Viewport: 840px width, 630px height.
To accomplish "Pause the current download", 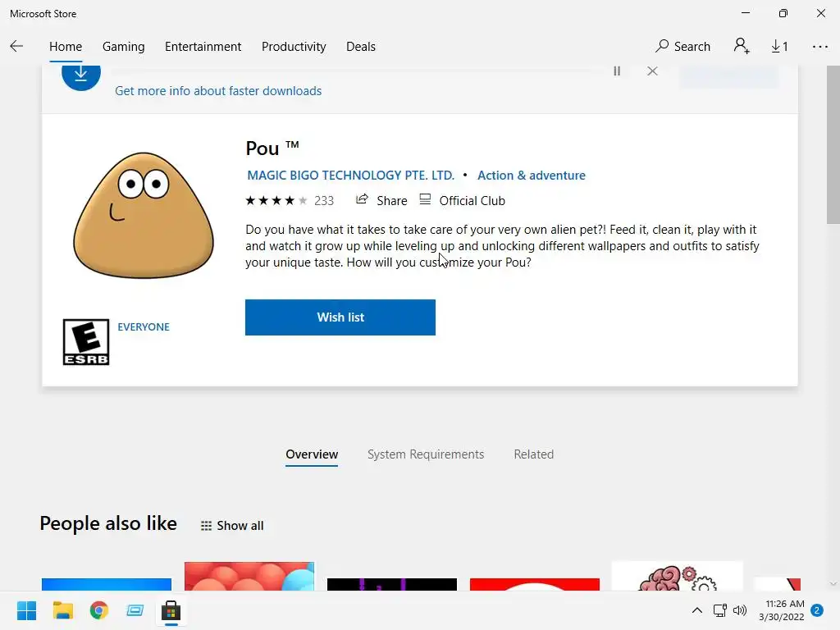I will [x=617, y=71].
